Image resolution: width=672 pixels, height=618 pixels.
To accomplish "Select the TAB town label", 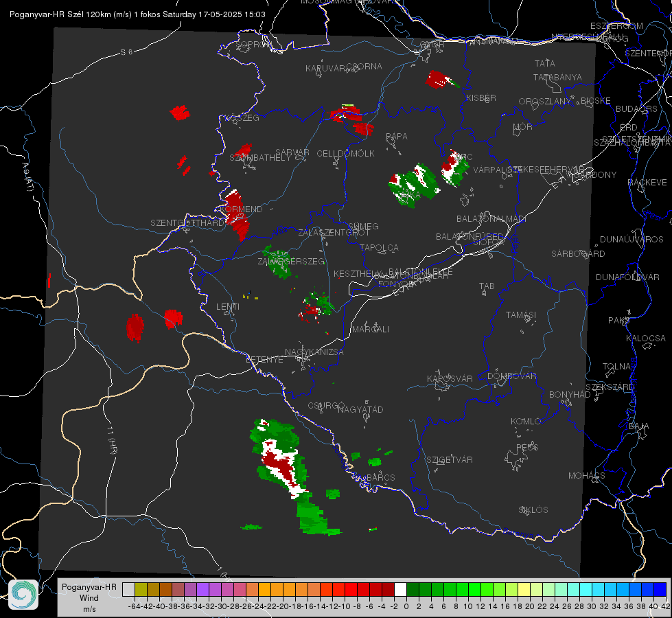I will tap(487, 286).
